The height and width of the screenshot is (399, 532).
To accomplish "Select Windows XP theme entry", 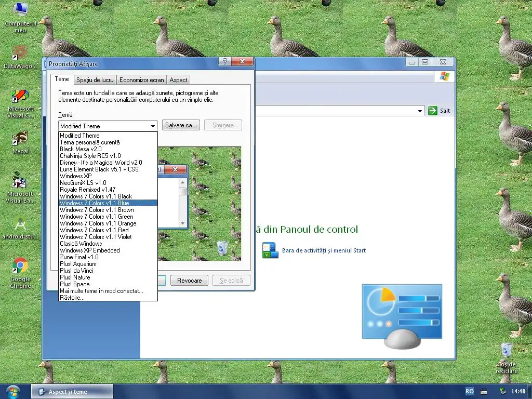I will [108, 176].
